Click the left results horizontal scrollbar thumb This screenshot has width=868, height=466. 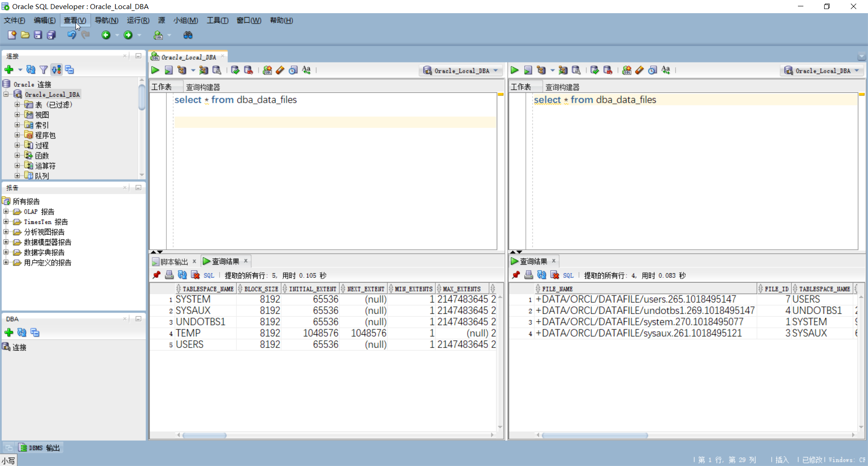(204, 435)
